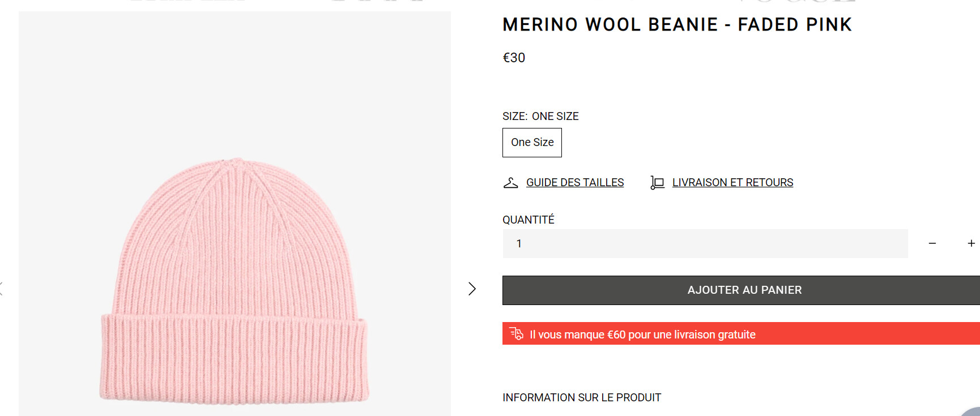The height and width of the screenshot is (416, 980).
Task: Open the chat bubble in bottom-right corner
Action: 972,412
